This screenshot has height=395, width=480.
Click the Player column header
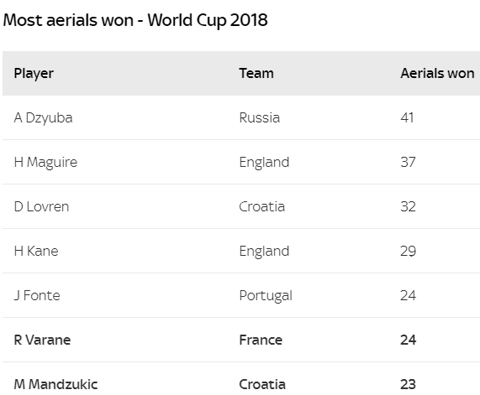[34, 73]
